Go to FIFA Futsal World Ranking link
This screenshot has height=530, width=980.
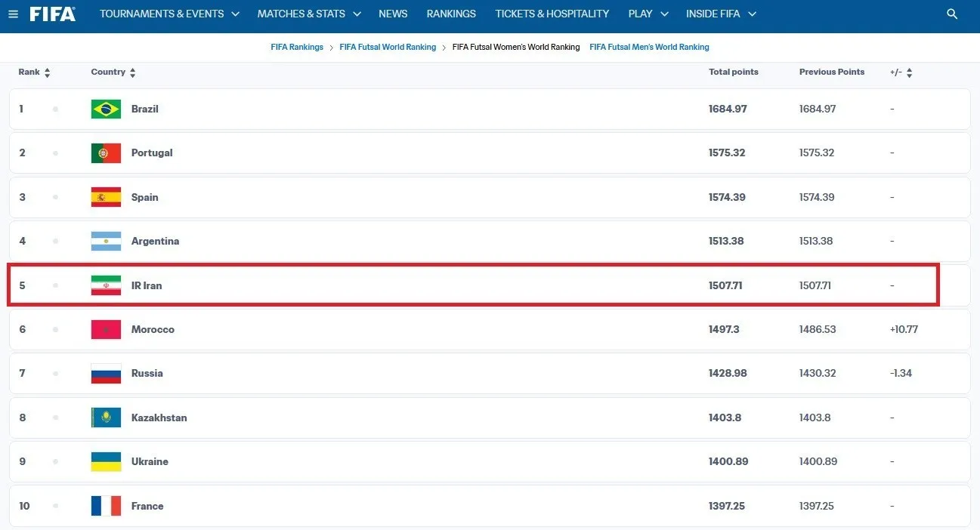388,47
